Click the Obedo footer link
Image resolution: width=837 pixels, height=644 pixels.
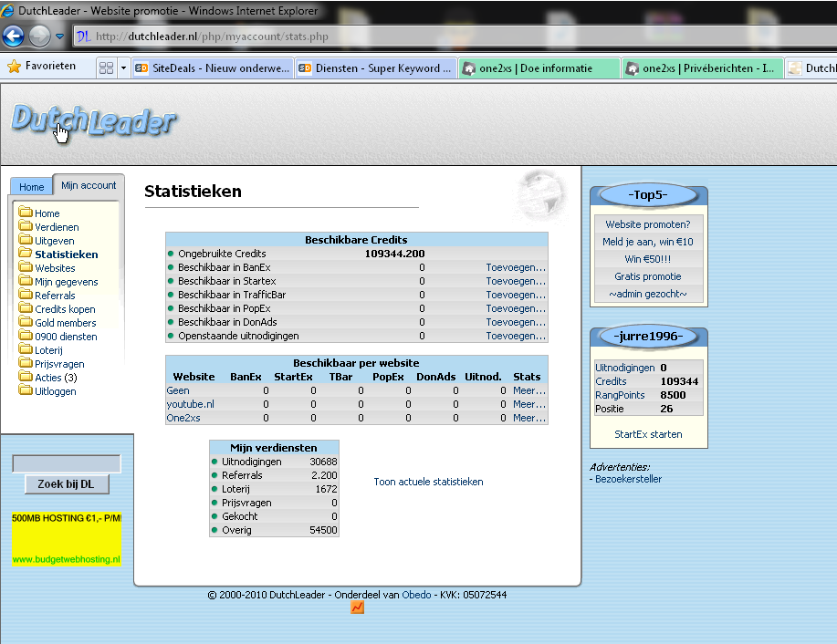click(416, 595)
